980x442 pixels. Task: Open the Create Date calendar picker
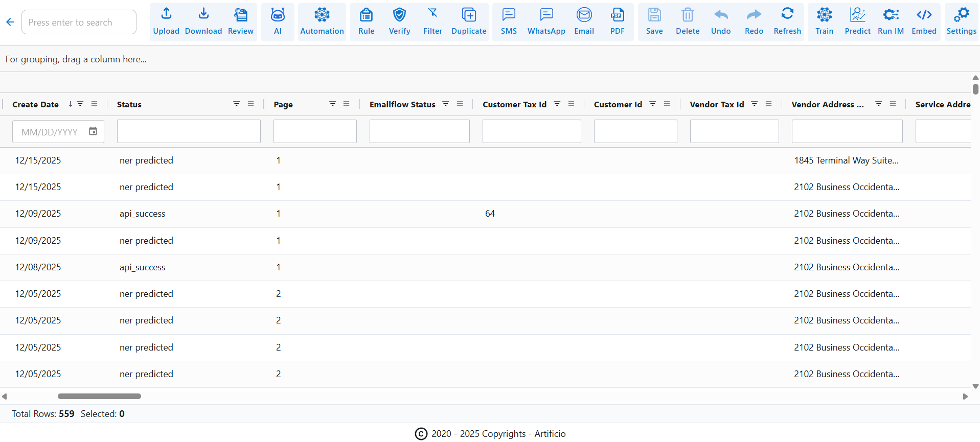coord(93,131)
